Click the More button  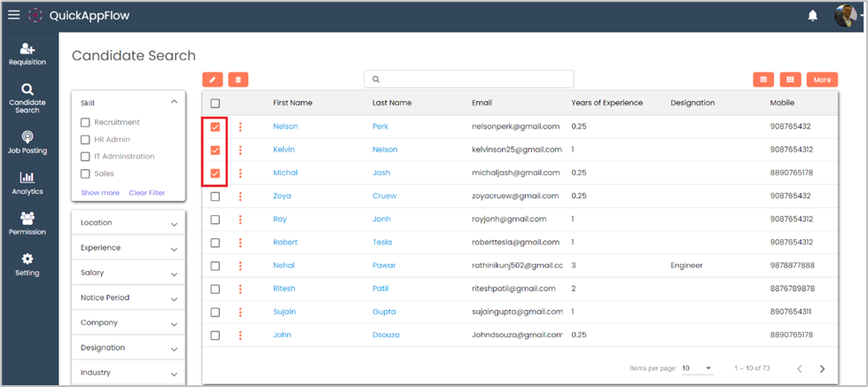pos(822,80)
